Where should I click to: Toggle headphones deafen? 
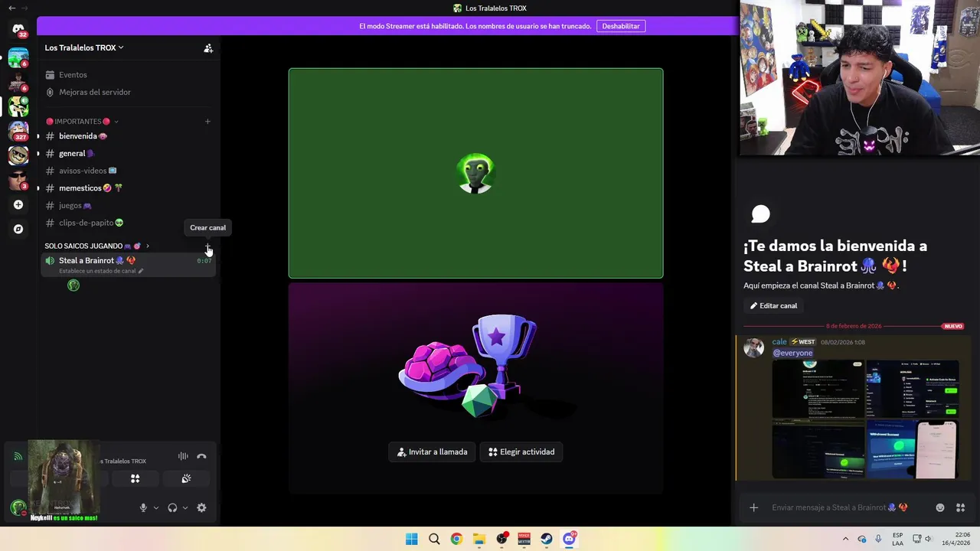pyautogui.click(x=172, y=507)
